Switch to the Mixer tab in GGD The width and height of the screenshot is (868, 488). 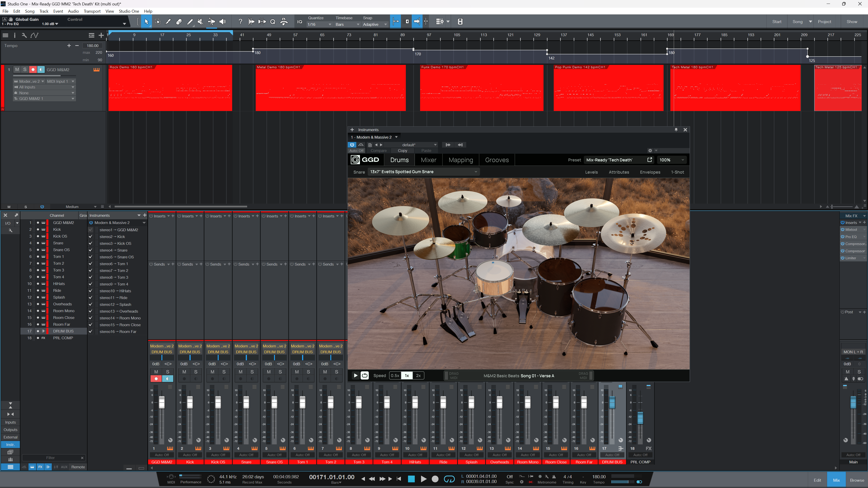click(x=428, y=160)
